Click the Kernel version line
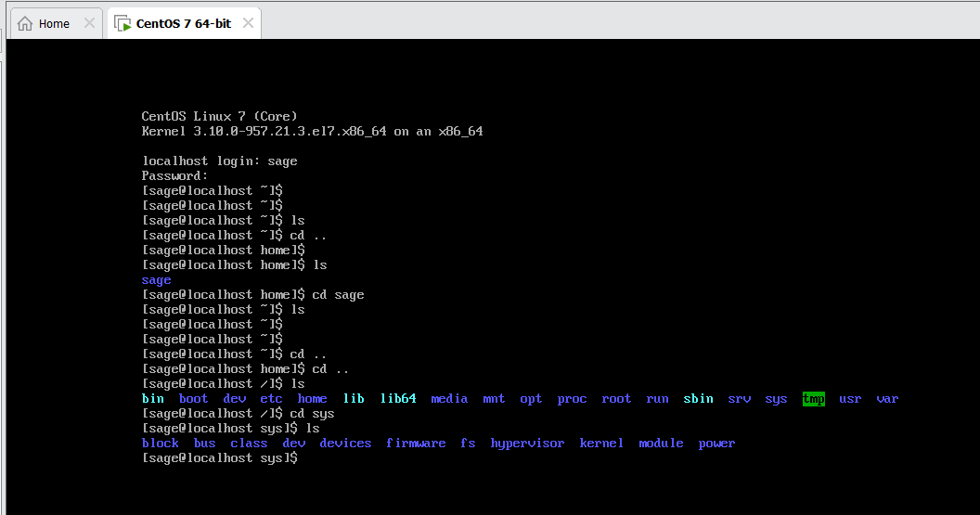Image resolution: width=980 pixels, height=515 pixels. tap(313, 131)
